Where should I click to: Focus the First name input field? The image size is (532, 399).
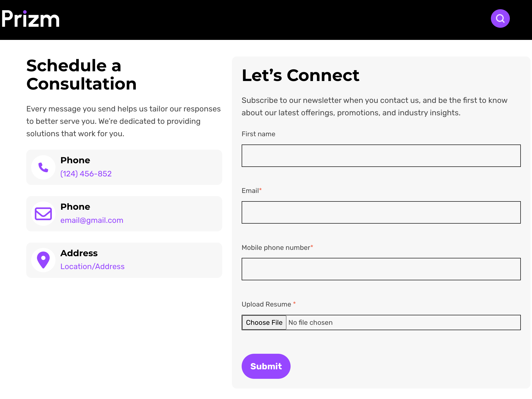tap(381, 156)
